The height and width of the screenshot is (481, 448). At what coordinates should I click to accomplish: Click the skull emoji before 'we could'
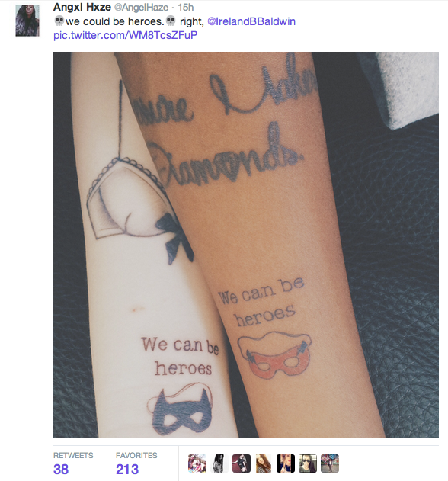click(x=59, y=21)
